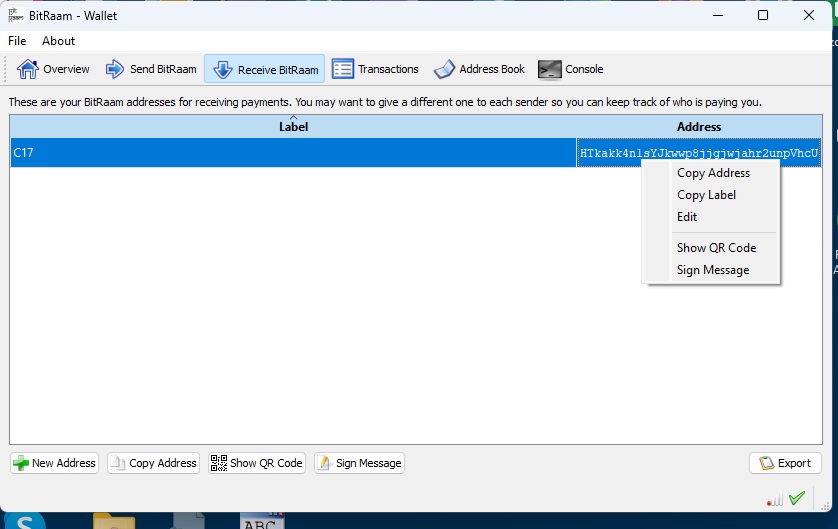Maximize the BitRaam wallet window
Image resolution: width=838 pixels, height=529 pixels.
[x=763, y=15]
